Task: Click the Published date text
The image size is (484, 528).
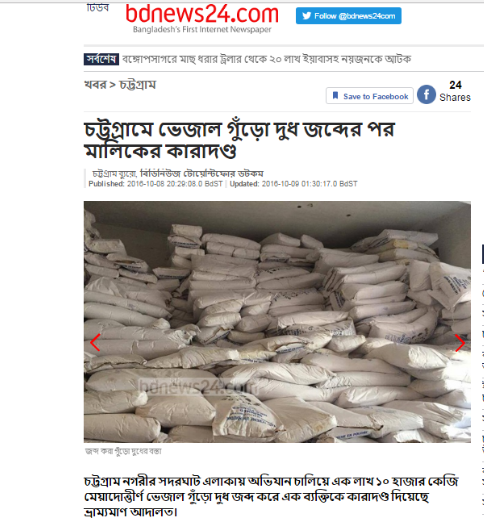Action: 155,184
